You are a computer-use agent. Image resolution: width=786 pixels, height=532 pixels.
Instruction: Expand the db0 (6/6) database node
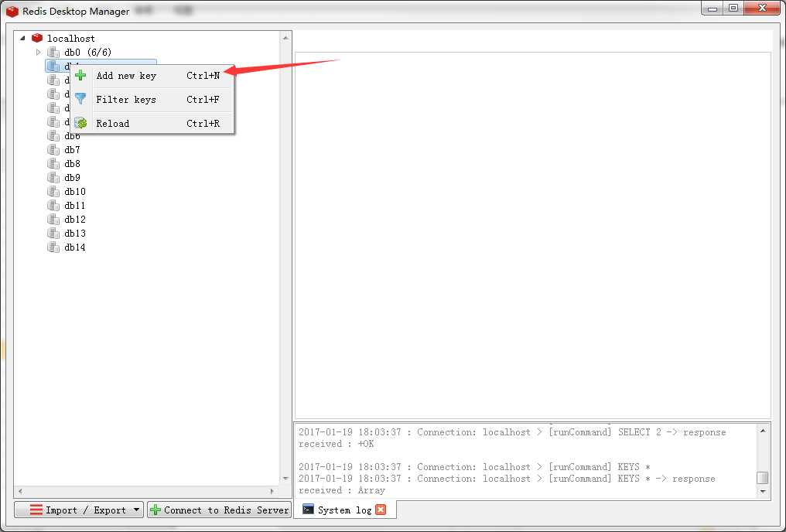coord(38,52)
